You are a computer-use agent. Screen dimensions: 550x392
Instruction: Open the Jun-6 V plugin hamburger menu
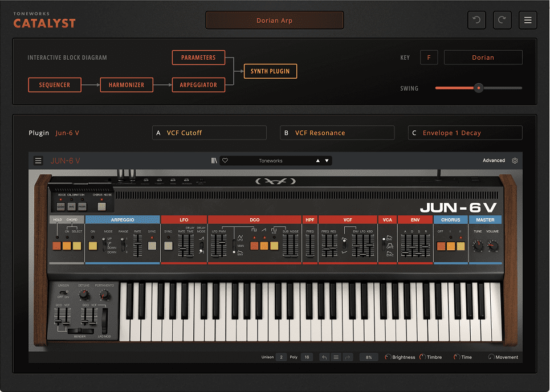(x=38, y=161)
